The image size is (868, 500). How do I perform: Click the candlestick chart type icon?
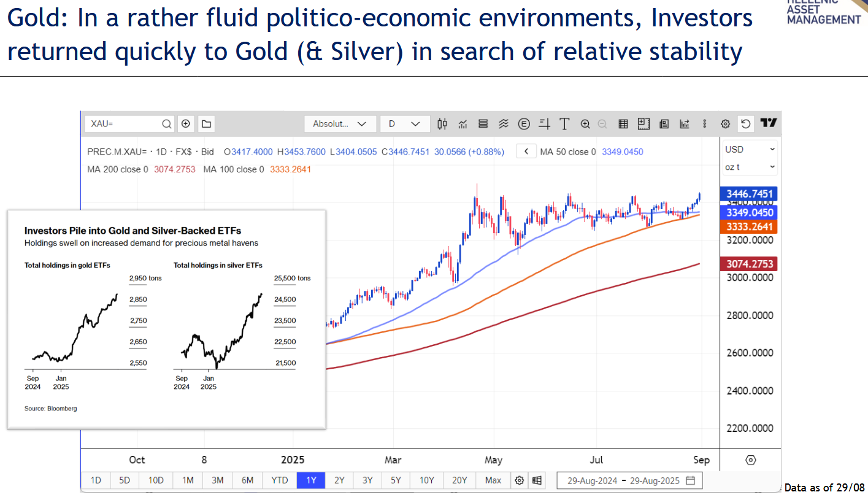[x=442, y=124]
